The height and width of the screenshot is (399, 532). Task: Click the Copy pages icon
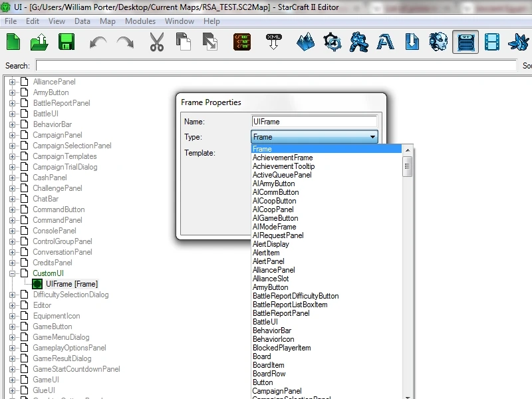[x=184, y=42]
